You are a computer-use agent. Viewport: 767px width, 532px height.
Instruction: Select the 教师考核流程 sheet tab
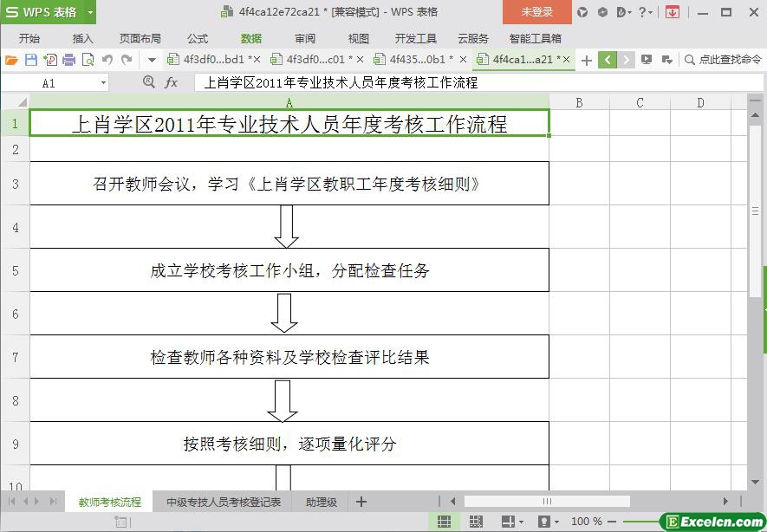click(109, 502)
